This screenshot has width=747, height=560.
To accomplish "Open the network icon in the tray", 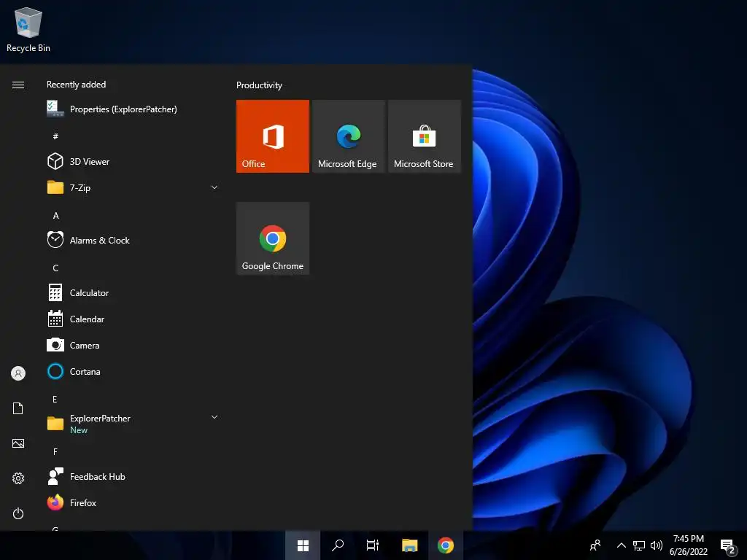I will (x=639, y=545).
